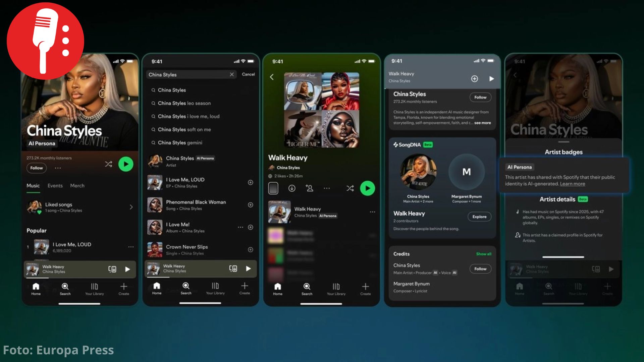Add Walk Heavy using the plus icon in song header
The width and height of the screenshot is (644, 362).
475,79
